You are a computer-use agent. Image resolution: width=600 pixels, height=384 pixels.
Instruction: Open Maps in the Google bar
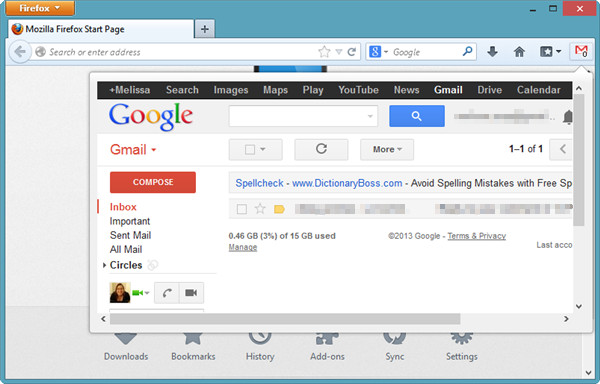[x=276, y=90]
